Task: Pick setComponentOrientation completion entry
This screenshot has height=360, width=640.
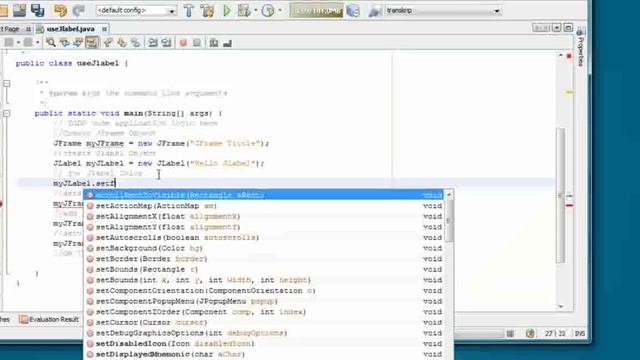Action: point(264,291)
